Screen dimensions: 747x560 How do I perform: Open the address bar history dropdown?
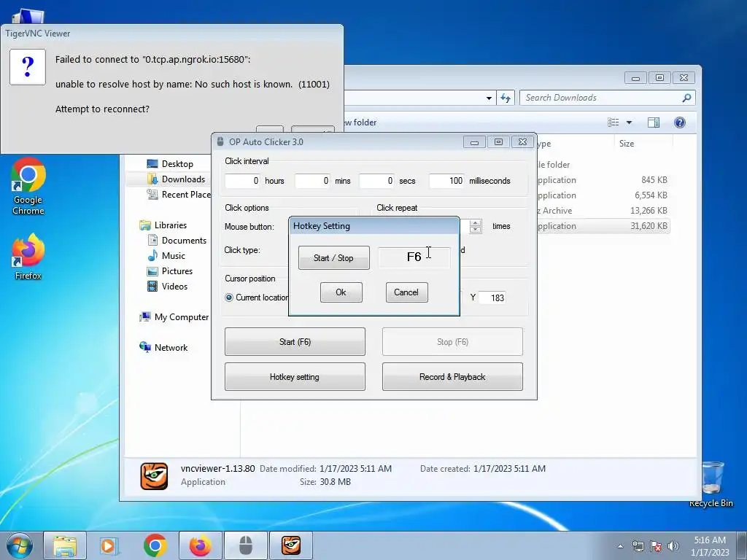pos(489,98)
